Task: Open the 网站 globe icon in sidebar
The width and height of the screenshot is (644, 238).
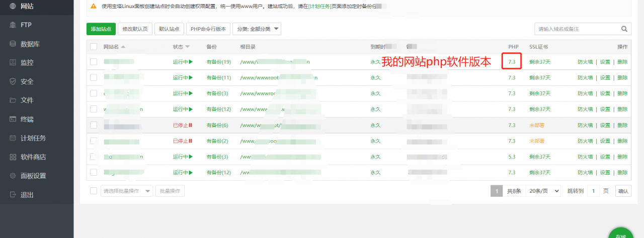Action: pyautogui.click(x=13, y=6)
